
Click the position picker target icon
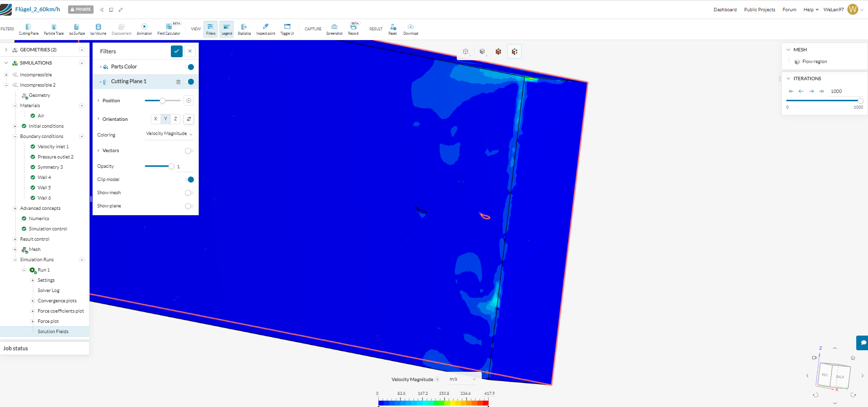pyautogui.click(x=189, y=101)
